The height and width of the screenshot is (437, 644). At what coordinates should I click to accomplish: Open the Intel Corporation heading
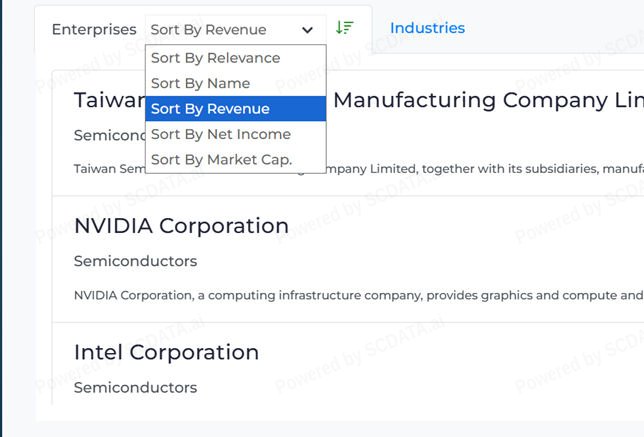point(166,352)
